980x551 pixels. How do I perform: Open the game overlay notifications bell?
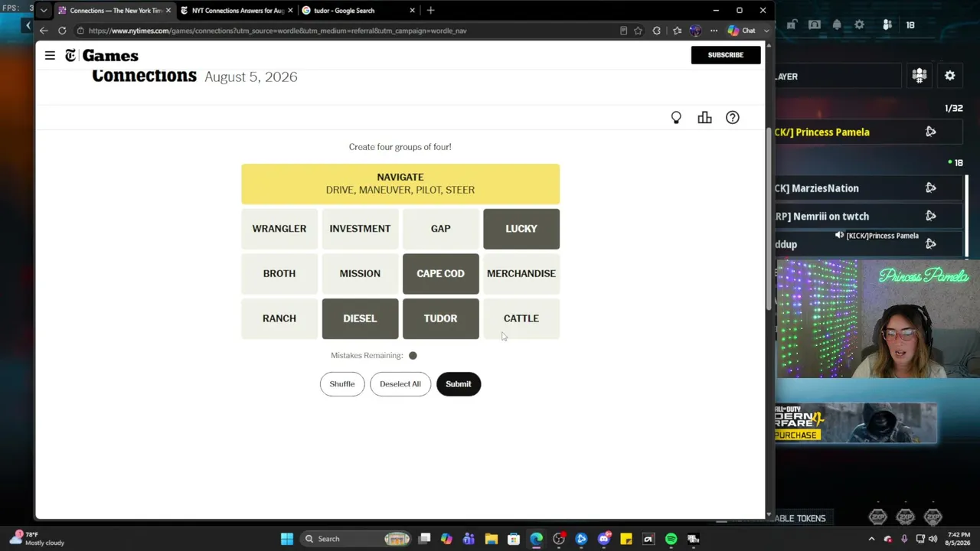coord(837,24)
